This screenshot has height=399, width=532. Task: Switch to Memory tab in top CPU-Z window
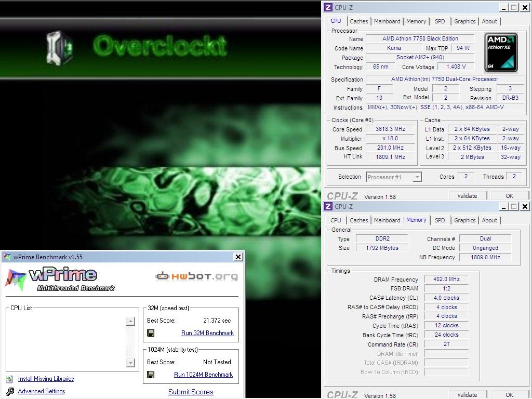pos(416,21)
